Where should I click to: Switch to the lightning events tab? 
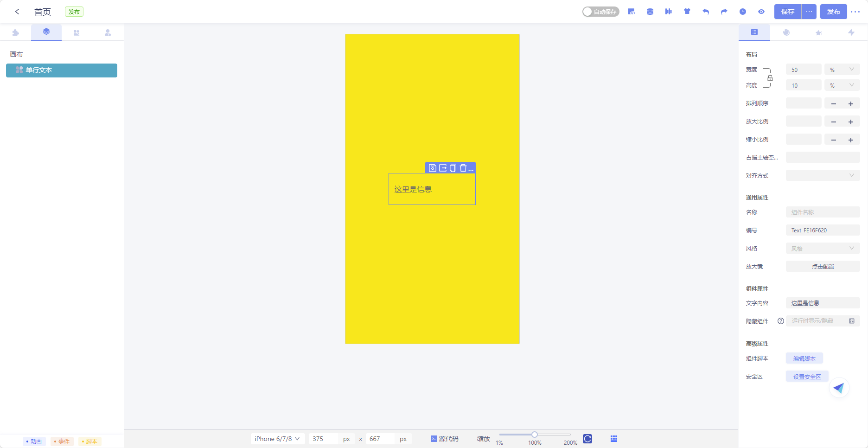pyautogui.click(x=851, y=32)
